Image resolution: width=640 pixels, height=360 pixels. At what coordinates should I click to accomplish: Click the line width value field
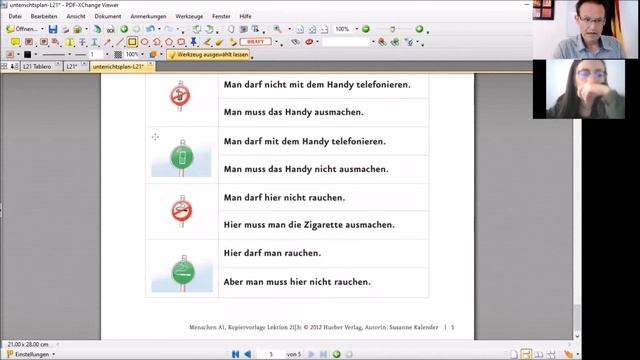pos(96,54)
